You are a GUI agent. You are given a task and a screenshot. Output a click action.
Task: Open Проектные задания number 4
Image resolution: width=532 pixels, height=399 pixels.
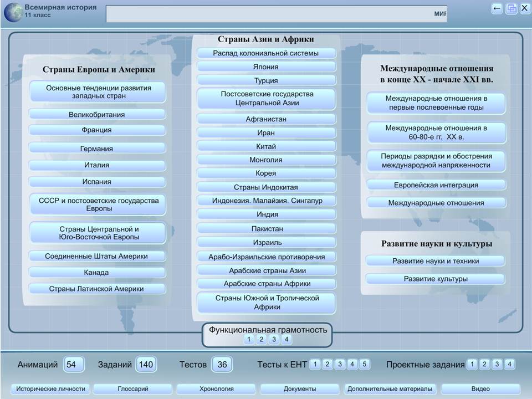point(509,364)
